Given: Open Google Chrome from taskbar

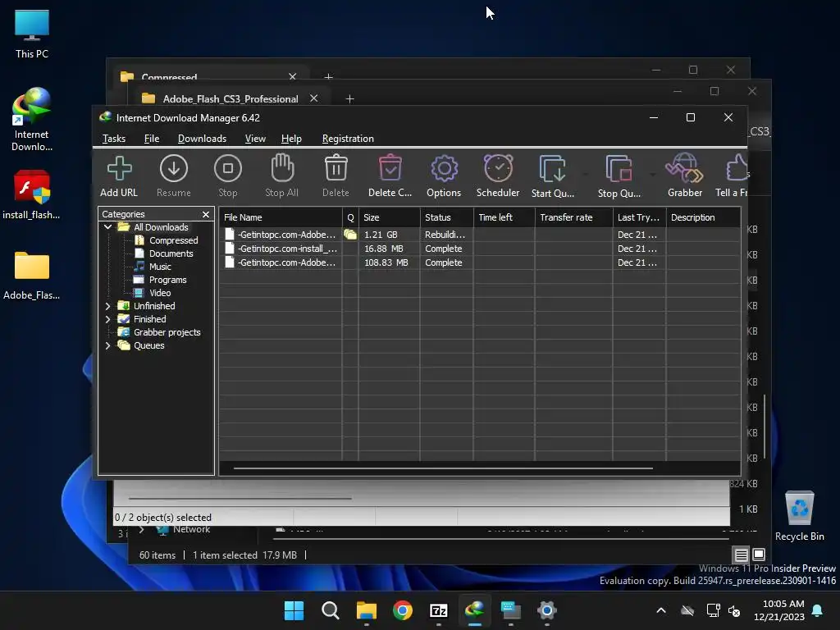Looking at the screenshot, I should click(402, 610).
